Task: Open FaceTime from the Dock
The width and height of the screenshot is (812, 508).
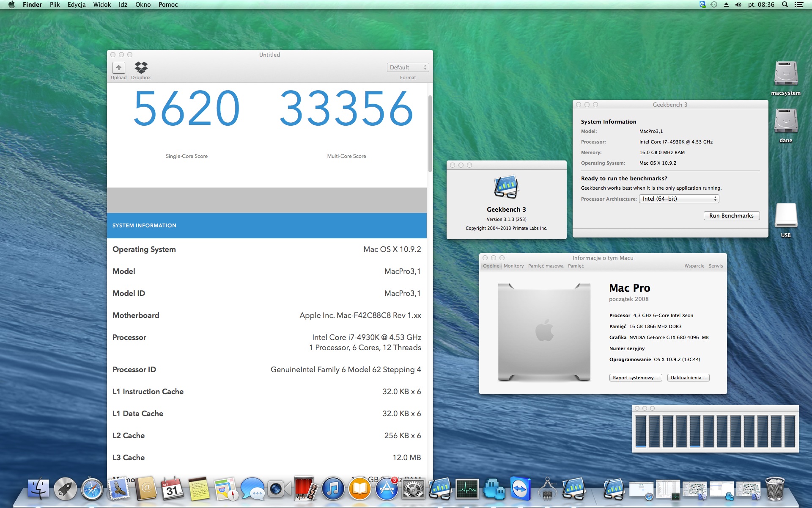Action: click(279, 489)
